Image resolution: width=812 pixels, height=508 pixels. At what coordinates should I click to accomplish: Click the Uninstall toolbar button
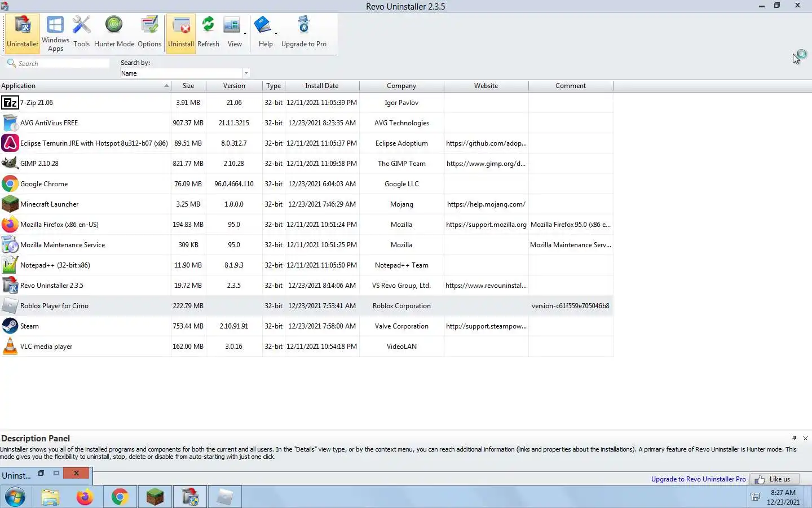[181, 33]
